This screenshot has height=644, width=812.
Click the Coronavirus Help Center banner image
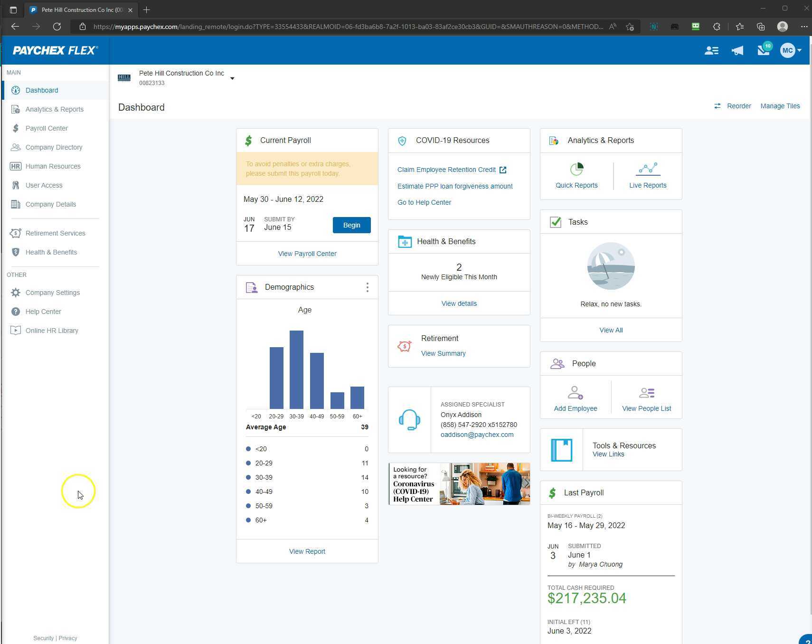(x=459, y=484)
